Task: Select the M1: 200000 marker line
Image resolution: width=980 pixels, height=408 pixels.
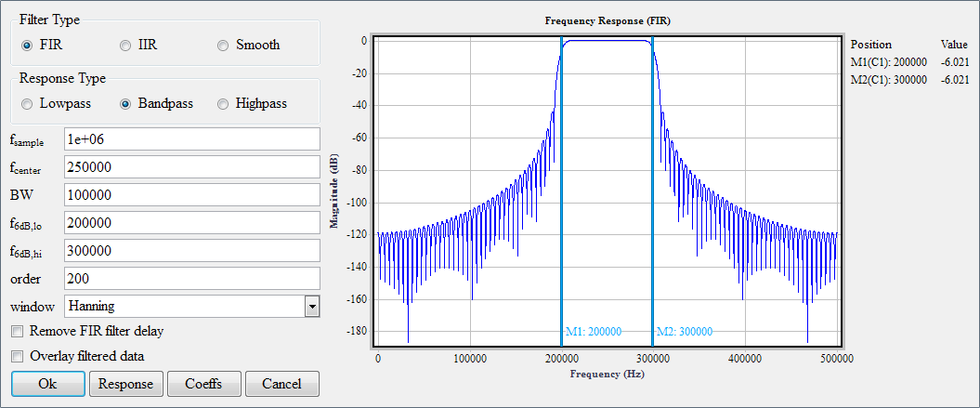Action: click(x=561, y=191)
